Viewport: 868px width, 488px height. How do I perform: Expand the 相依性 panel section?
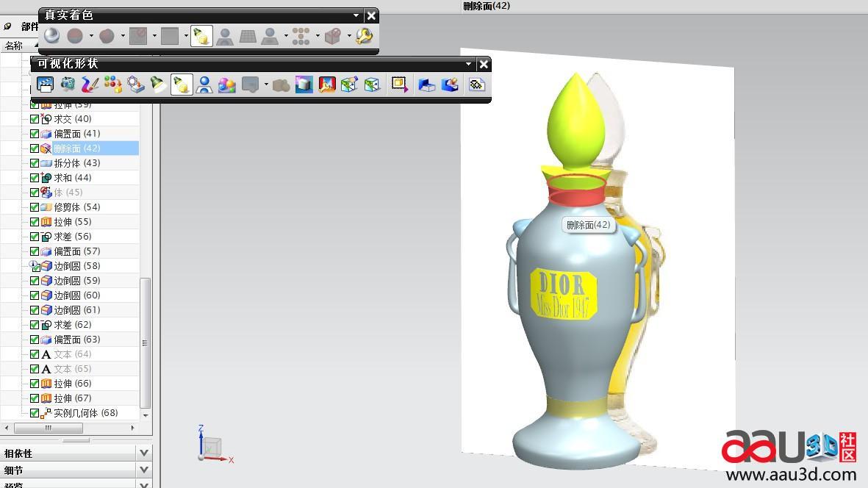[144, 453]
